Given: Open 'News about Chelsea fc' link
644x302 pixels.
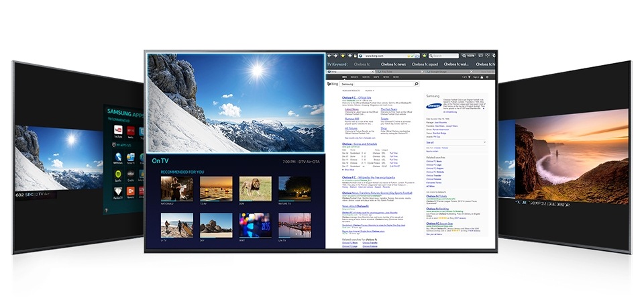Looking at the screenshot, I should [x=356, y=206].
